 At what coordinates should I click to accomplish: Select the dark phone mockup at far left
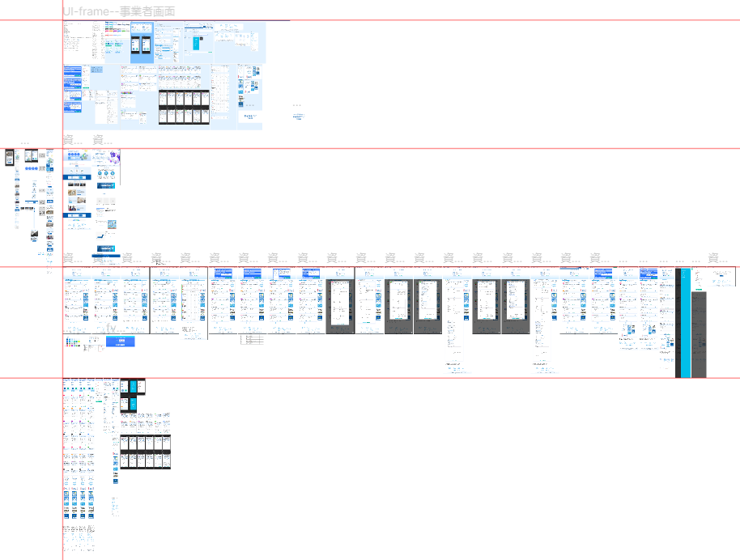click(x=10, y=158)
